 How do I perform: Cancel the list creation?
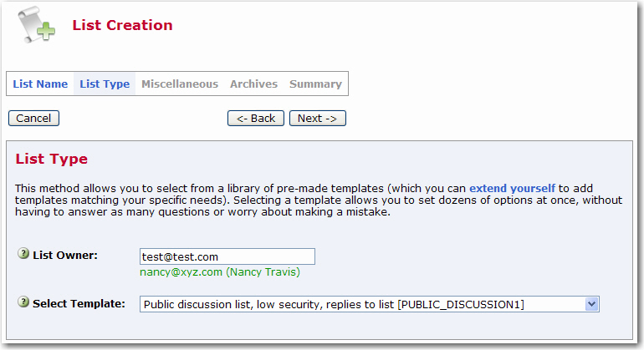click(x=33, y=118)
